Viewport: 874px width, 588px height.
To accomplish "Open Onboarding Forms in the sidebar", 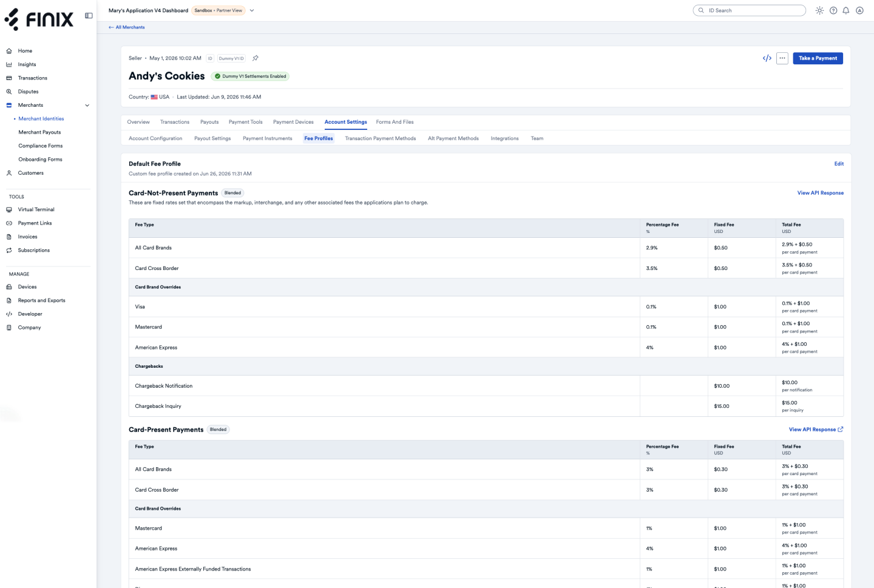I will coord(40,160).
